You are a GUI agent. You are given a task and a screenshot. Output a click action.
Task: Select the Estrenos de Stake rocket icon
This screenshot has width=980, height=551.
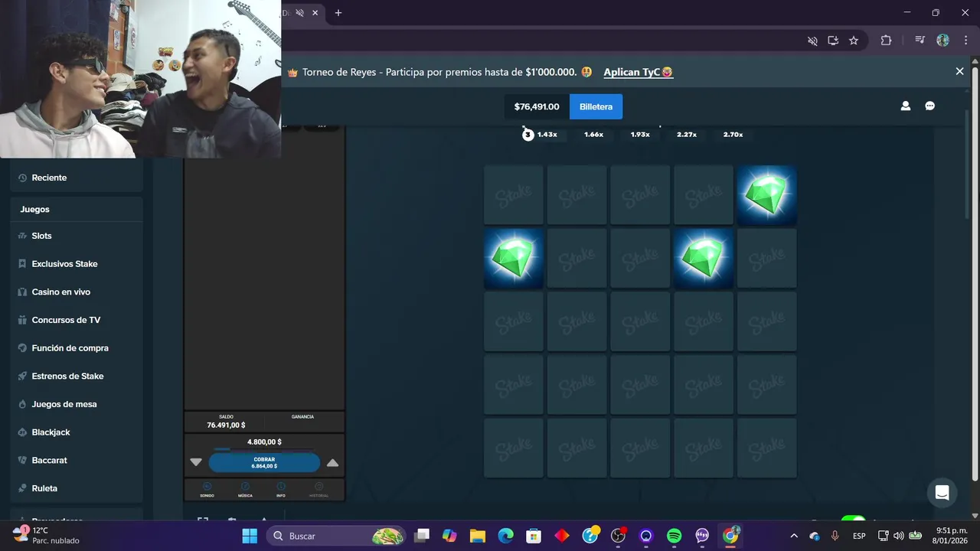tap(22, 376)
